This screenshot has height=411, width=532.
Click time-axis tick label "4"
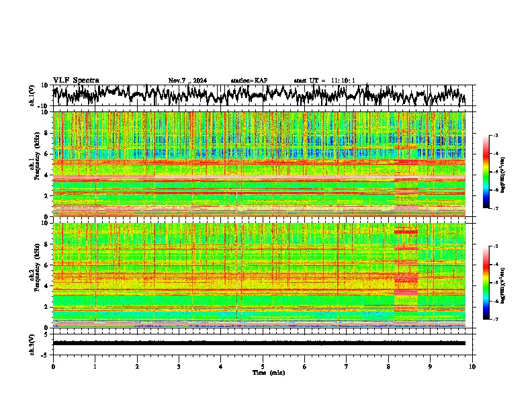(221, 367)
